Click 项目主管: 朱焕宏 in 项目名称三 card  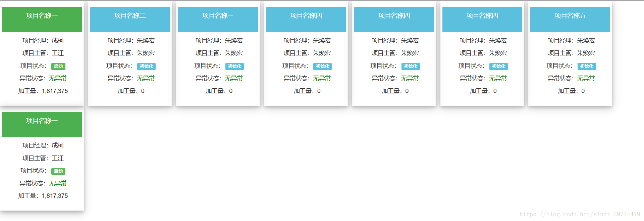coord(219,53)
